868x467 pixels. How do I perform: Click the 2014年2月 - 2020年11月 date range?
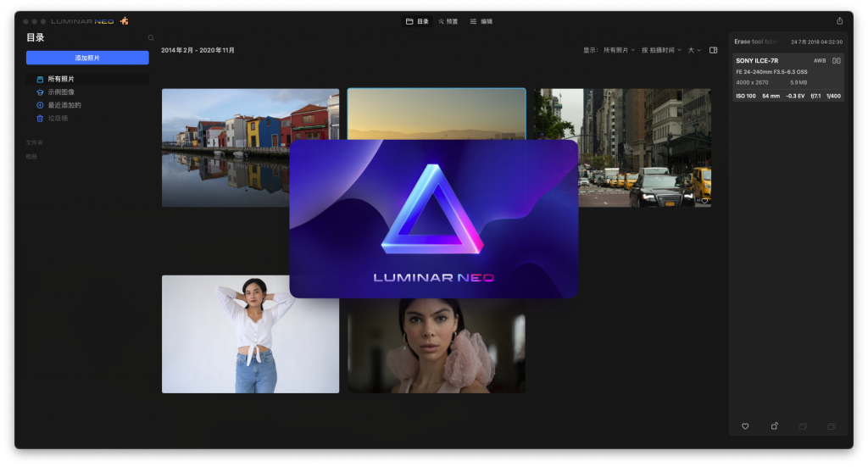coord(198,50)
